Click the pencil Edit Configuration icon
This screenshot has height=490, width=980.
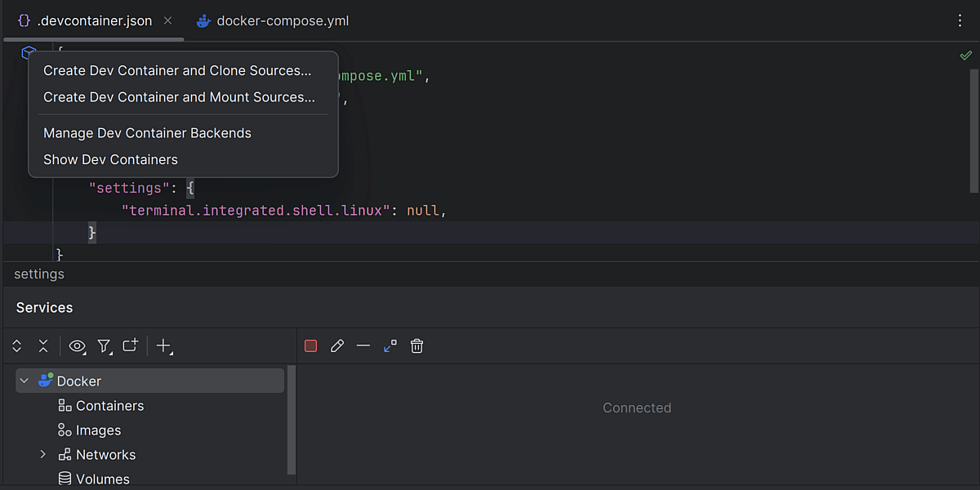pos(337,346)
